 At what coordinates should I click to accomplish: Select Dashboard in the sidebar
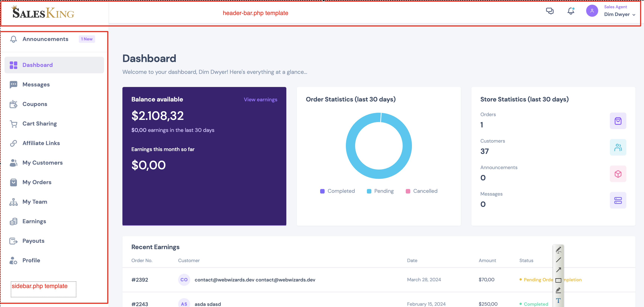point(54,65)
